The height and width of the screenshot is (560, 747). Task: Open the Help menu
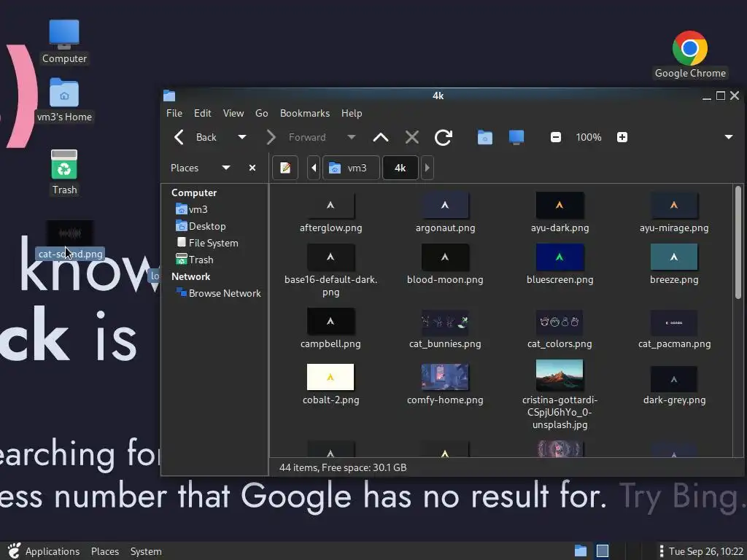click(x=352, y=113)
